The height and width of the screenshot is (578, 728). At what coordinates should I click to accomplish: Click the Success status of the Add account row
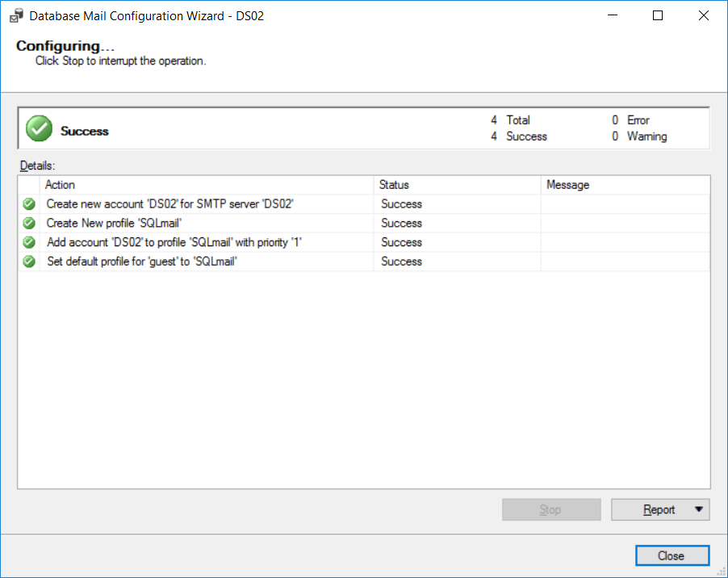tap(402, 242)
